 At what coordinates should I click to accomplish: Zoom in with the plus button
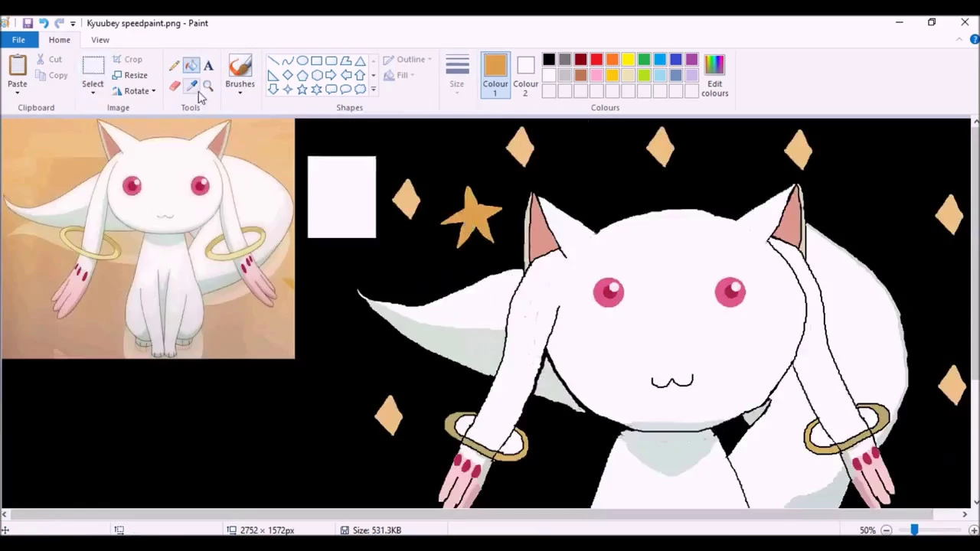coord(974,530)
